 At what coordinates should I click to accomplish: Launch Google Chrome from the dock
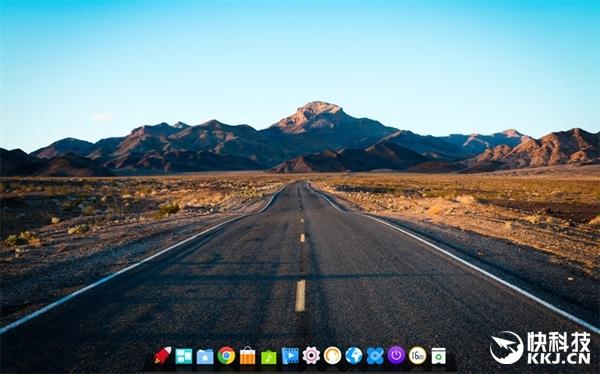pos(226,356)
